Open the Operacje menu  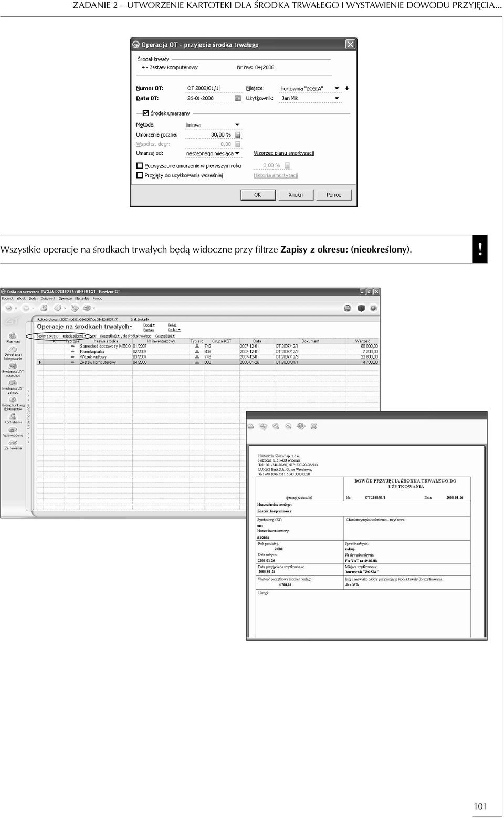[65, 298]
